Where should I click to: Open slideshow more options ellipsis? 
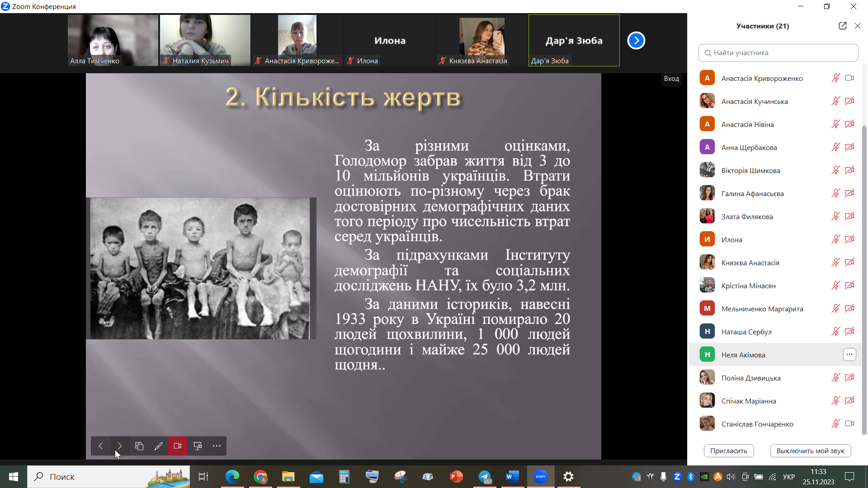[x=217, y=446]
